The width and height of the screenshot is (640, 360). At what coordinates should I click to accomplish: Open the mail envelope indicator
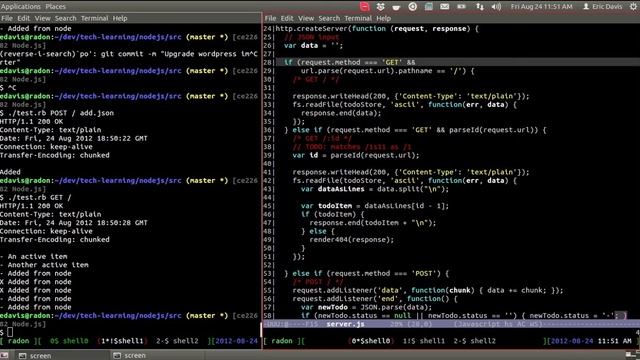point(444,7)
